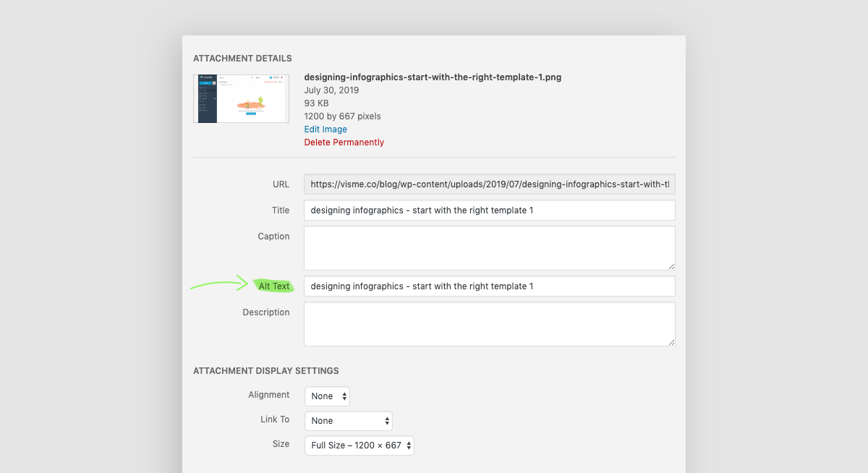Click the Link To label
The width and height of the screenshot is (868, 473).
pos(275,419)
